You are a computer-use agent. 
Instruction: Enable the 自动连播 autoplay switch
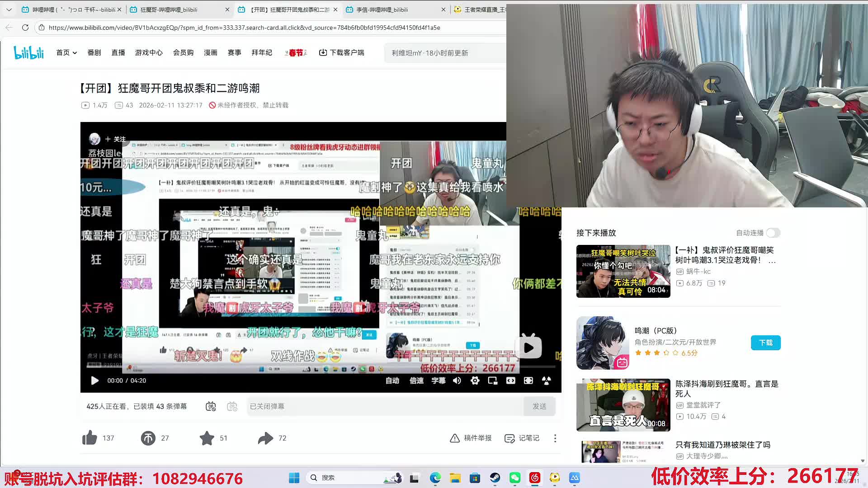[x=772, y=233]
